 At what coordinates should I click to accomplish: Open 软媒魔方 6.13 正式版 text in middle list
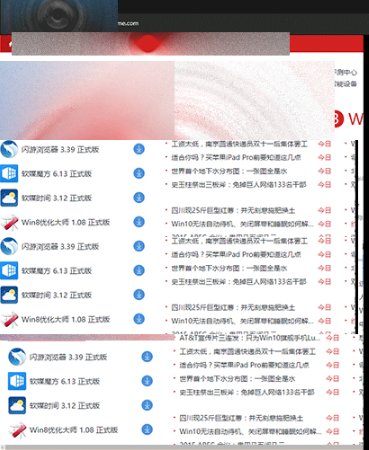tap(57, 271)
